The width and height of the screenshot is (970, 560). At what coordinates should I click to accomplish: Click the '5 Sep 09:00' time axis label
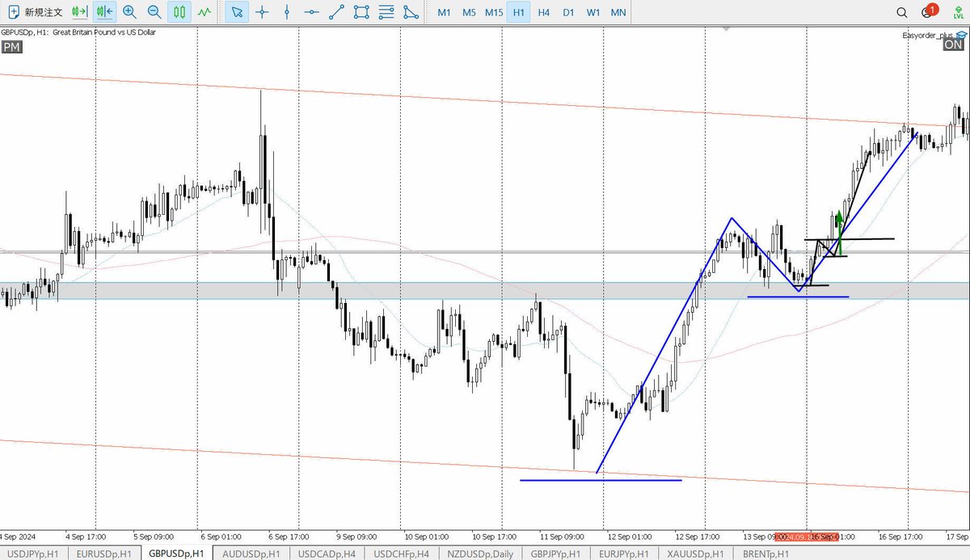click(154, 536)
